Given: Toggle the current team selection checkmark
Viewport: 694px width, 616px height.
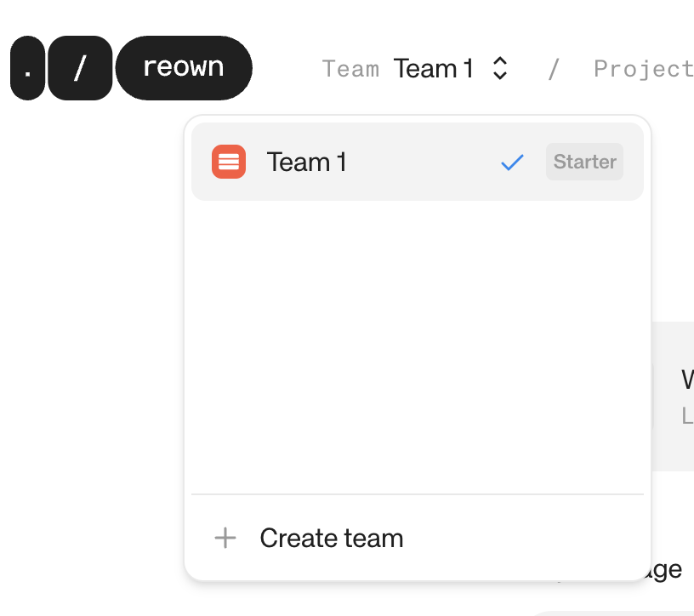Looking at the screenshot, I should 512,162.
